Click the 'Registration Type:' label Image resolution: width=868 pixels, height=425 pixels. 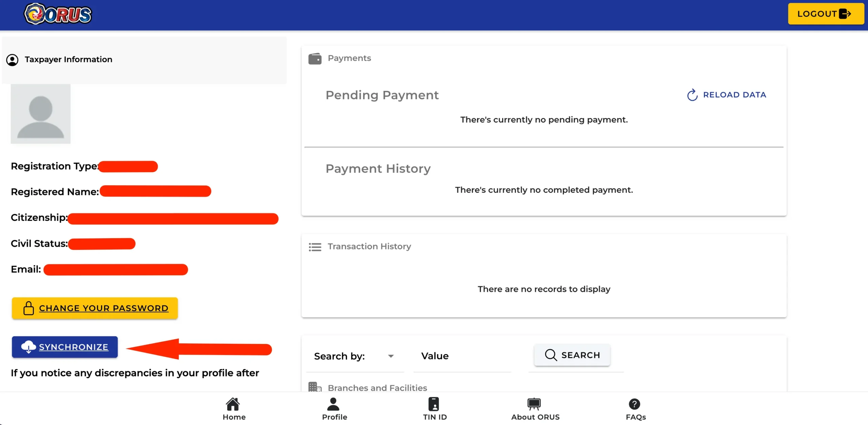point(55,166)
